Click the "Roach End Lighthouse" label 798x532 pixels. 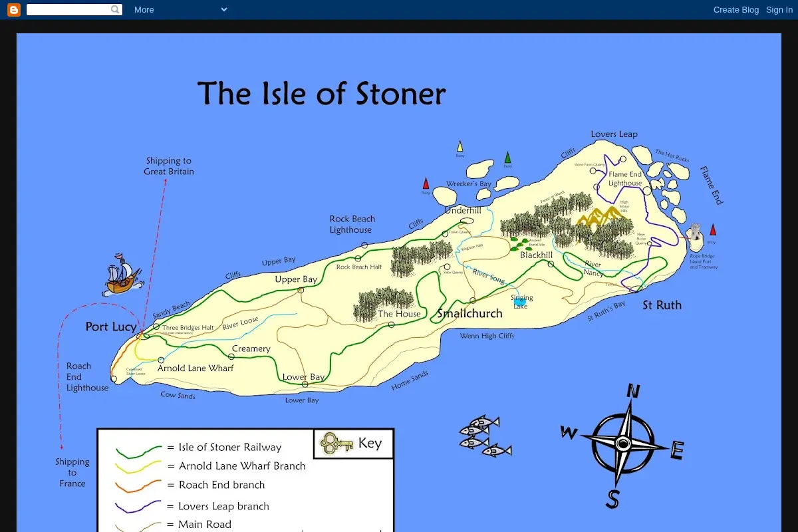point(87,377)
